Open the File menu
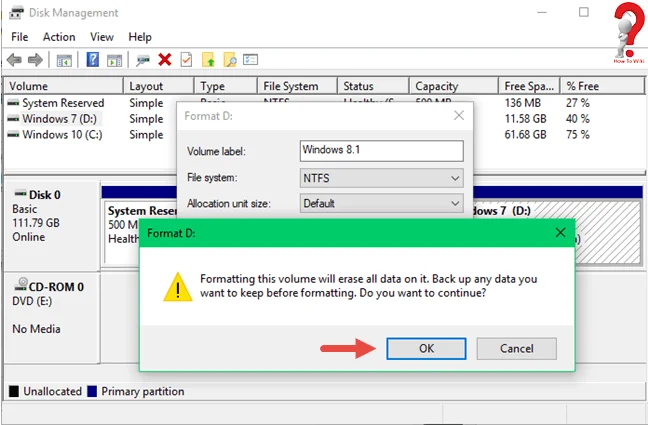The width and height of the screenshot is (648, 425). coord(19,37)
